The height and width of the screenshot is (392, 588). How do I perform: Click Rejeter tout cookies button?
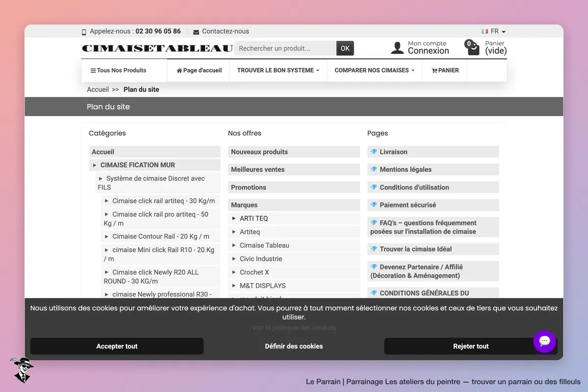click(471, 346)
